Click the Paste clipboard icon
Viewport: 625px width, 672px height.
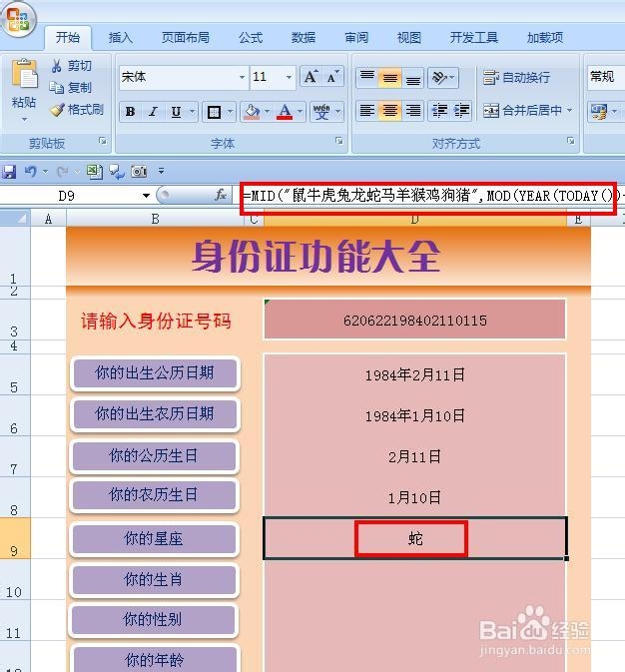point(24,73)
